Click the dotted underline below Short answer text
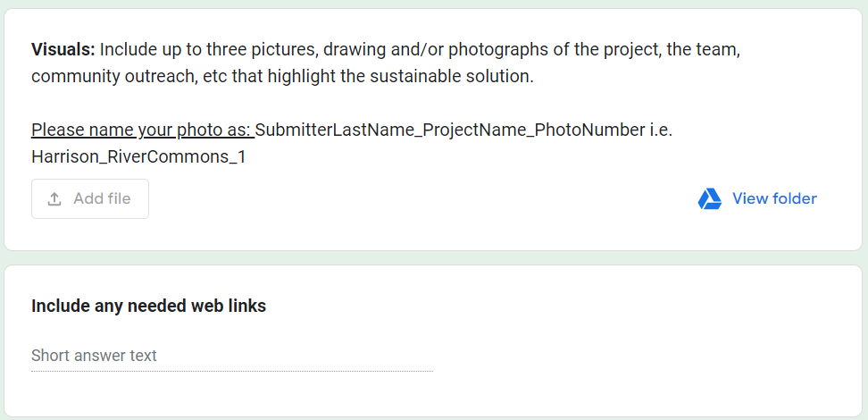The width and height of the screenshot is (868, 420). (231, 371)
